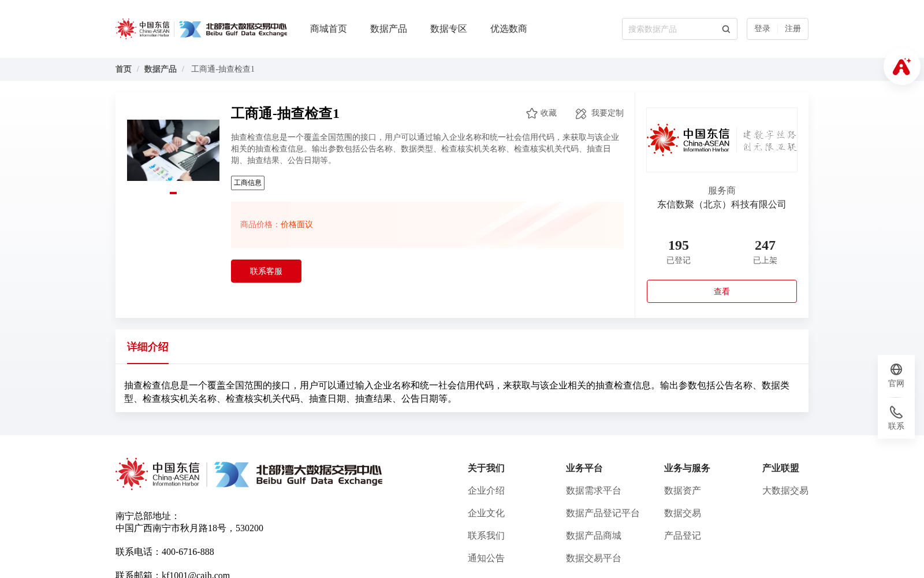Open footer link 大数据交易
The image size is (924, 578).
click(x=785, y=491)
